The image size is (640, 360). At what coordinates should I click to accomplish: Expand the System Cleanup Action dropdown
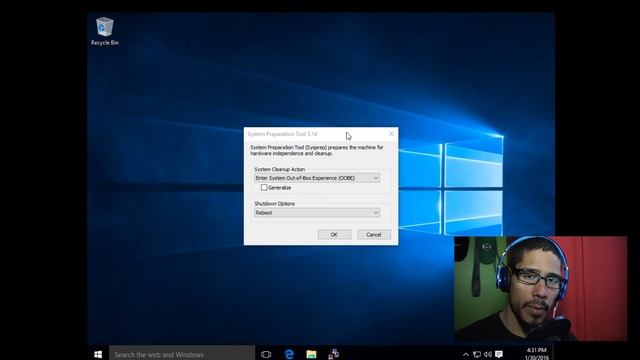click(x=317, y=178)
